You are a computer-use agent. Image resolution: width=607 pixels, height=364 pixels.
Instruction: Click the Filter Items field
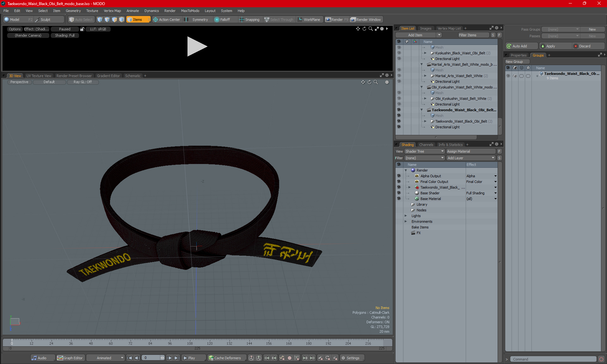[x=474, y=35]
